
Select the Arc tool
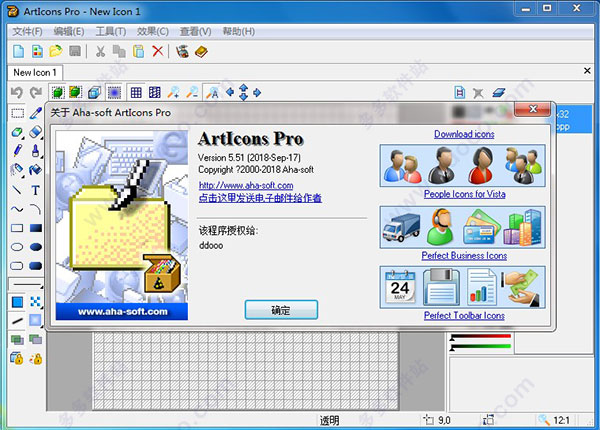[x=36, y=209]
